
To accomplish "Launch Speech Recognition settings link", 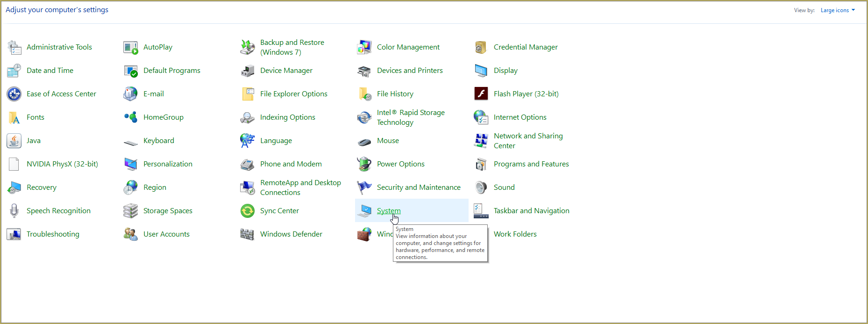I will pyautogui.click(x=58, y=211).
